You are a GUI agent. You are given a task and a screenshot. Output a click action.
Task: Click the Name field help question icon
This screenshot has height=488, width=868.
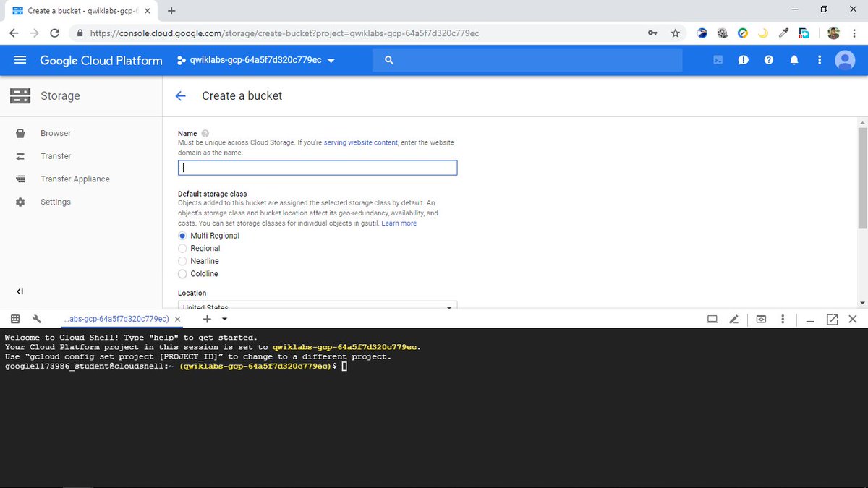[205, 133]
